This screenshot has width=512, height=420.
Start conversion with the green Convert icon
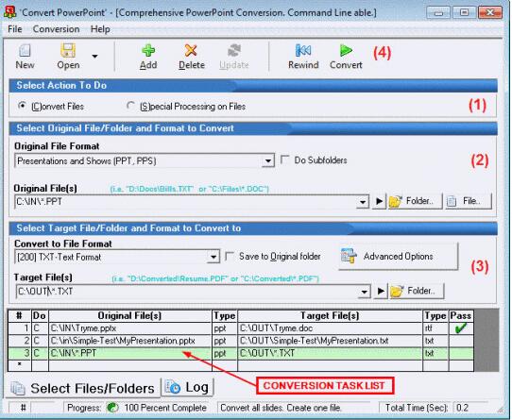coord(346,51)
